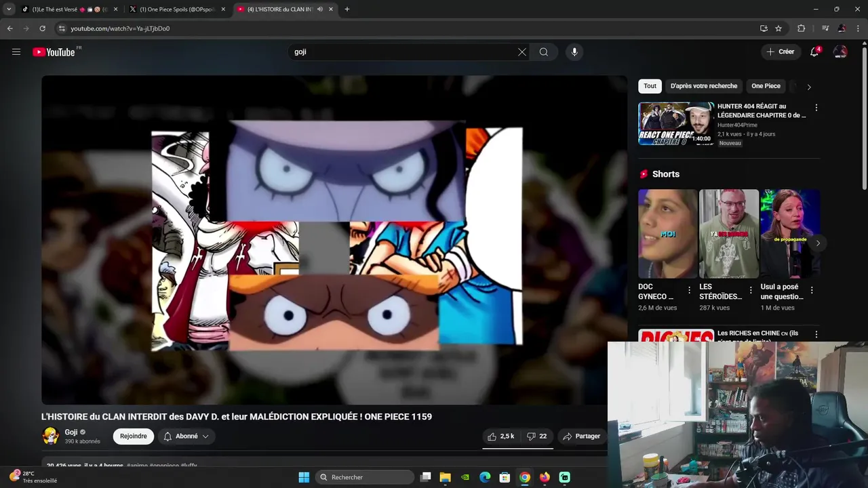
Task: Select the Tout filter chip
Action: (650, 86)
